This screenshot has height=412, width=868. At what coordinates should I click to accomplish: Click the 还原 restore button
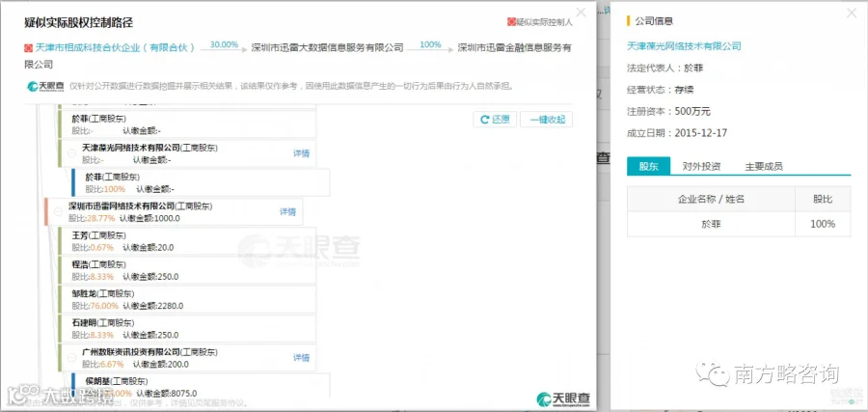(x=495, y=119)
